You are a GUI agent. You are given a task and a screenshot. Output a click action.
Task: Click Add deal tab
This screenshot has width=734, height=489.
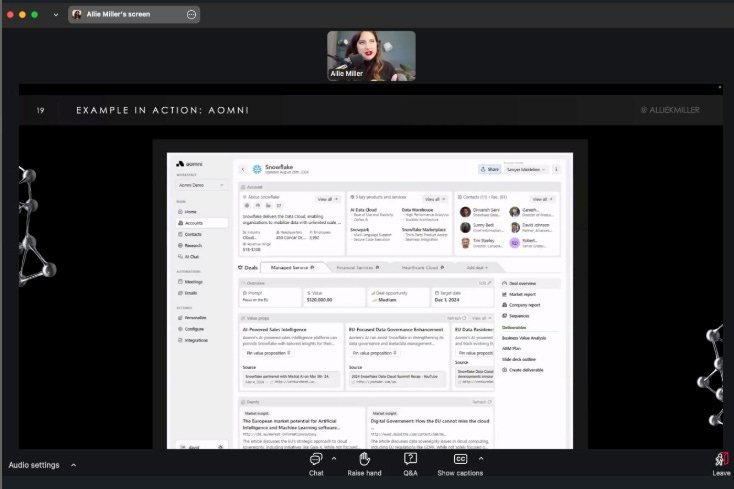pyautogui.click(x=477, y=268)
